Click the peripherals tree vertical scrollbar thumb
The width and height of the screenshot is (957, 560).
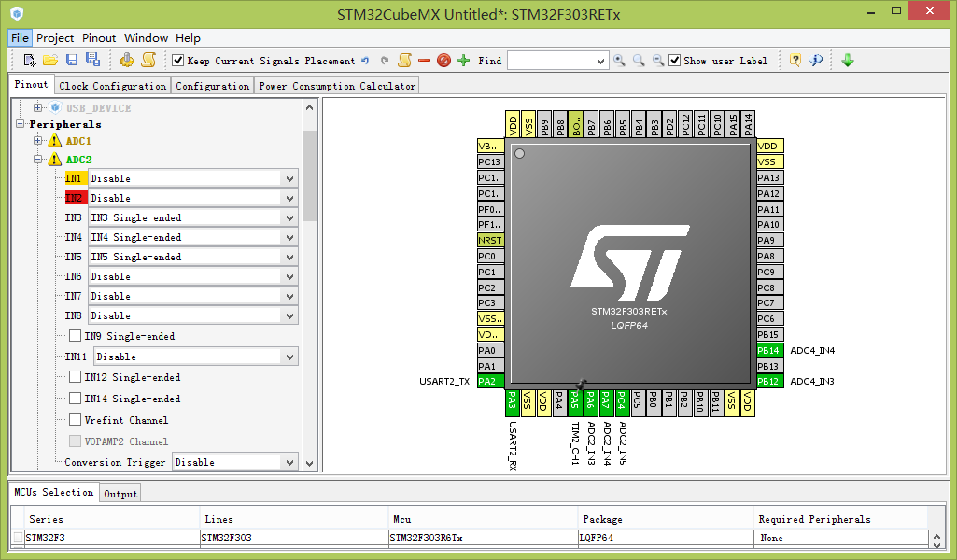(x=309, y=176)
